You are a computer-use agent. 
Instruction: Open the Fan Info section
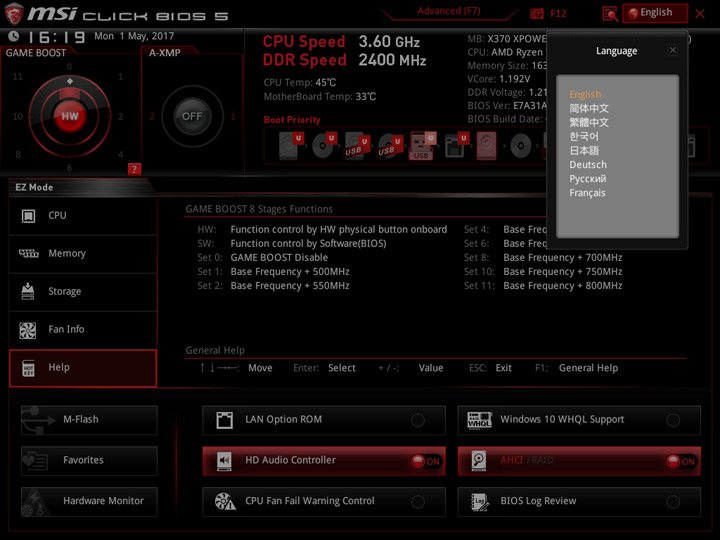tap(83, 330)
